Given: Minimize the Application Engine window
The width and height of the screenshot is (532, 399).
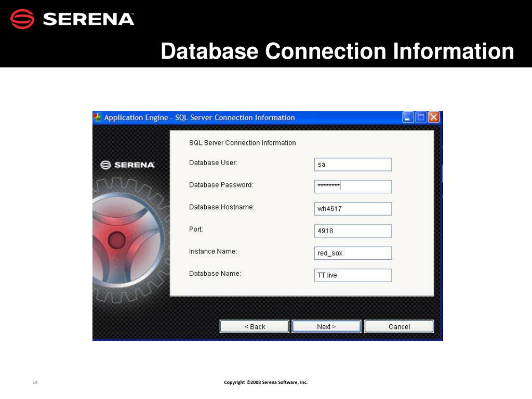Looking at the screenshot, I should click(x=408, y=117).
